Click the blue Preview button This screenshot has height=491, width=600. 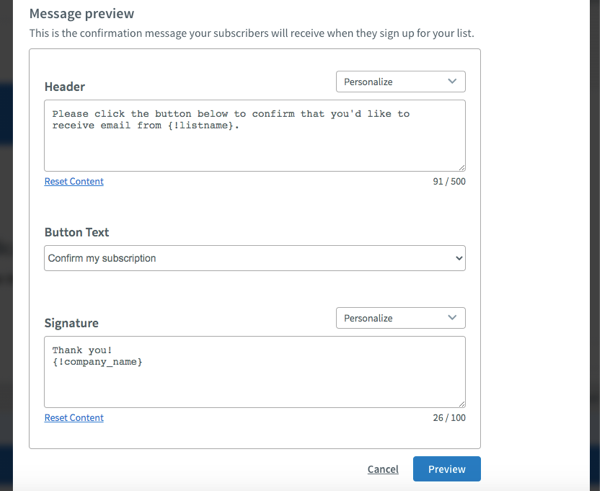[x=447, y=469]
